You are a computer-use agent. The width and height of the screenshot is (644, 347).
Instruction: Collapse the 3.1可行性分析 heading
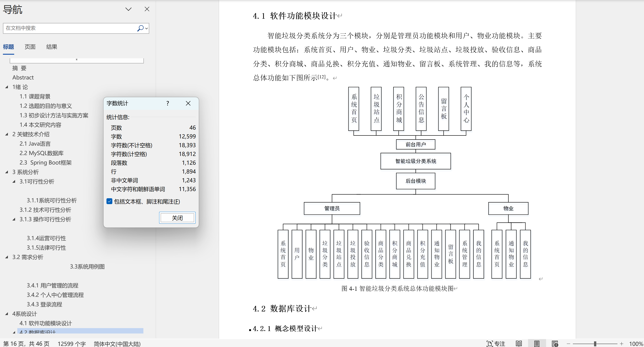point(14,182)
